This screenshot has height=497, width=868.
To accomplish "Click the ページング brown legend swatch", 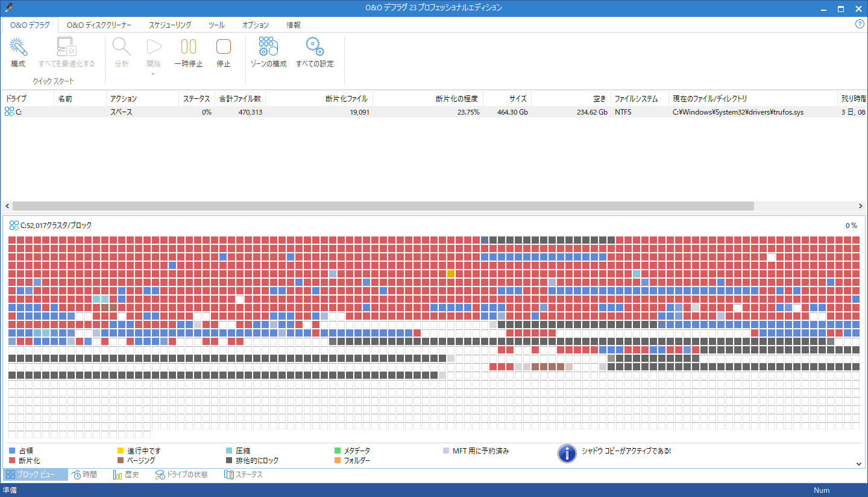I will pos(121,460).
